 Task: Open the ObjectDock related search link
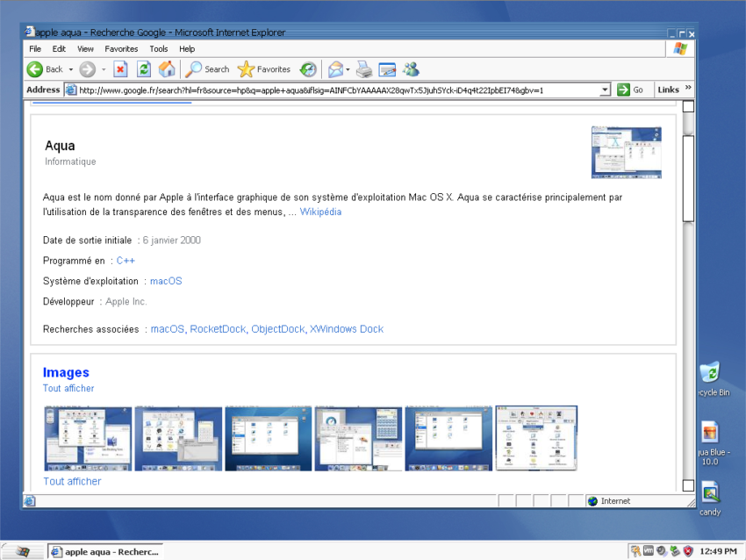[278, 329]
